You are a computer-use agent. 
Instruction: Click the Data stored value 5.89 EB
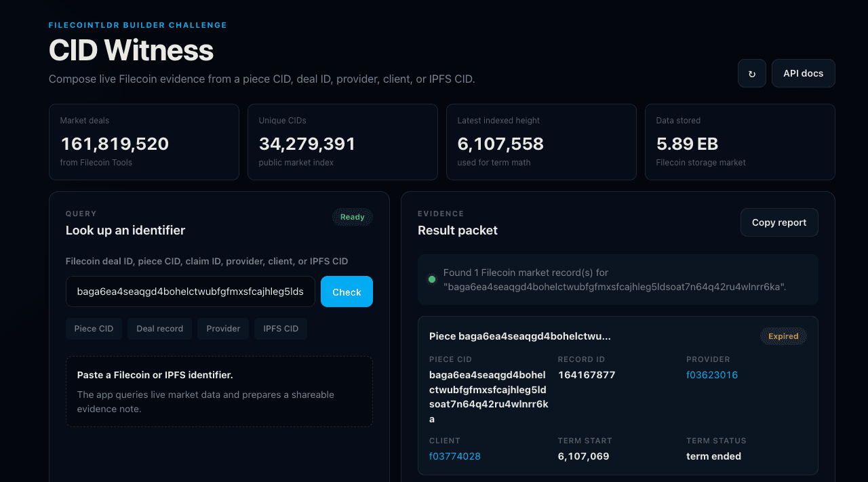pyautogui.click(x=687, y=144)
